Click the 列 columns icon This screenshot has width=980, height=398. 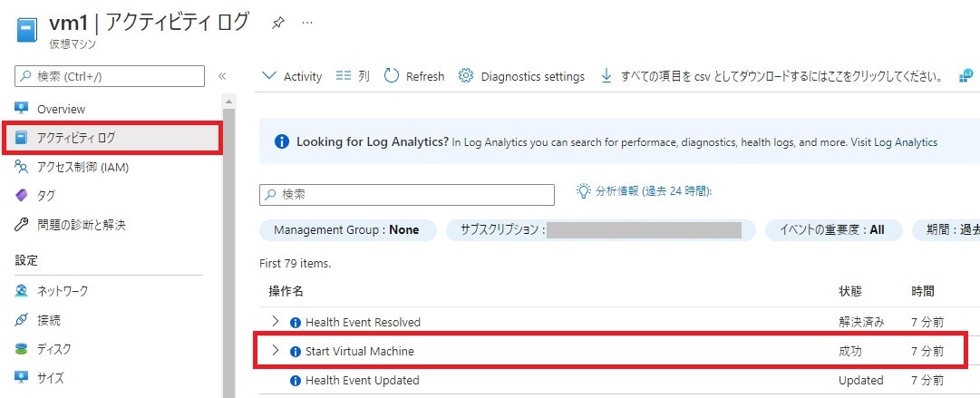point(344,75)
